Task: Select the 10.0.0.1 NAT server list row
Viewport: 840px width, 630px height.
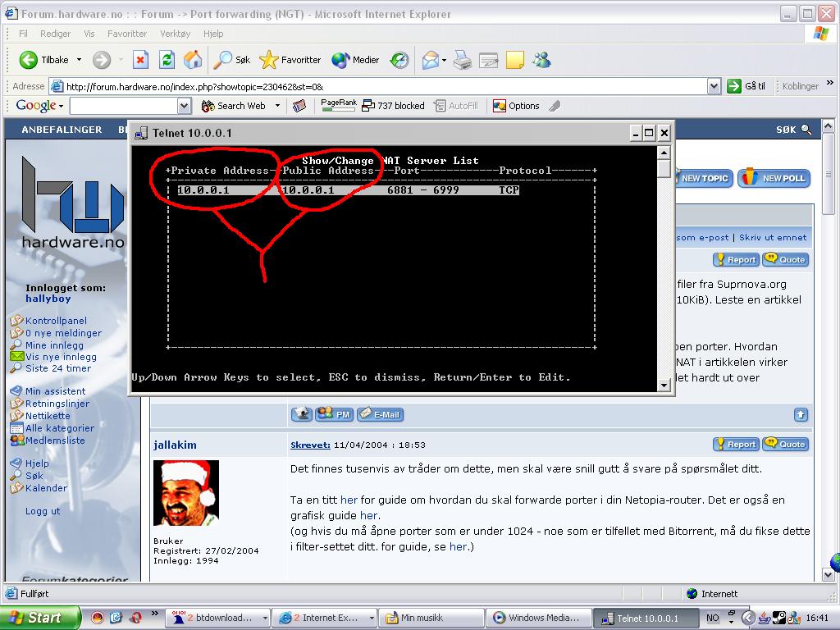Action: [x=348, y=189]
